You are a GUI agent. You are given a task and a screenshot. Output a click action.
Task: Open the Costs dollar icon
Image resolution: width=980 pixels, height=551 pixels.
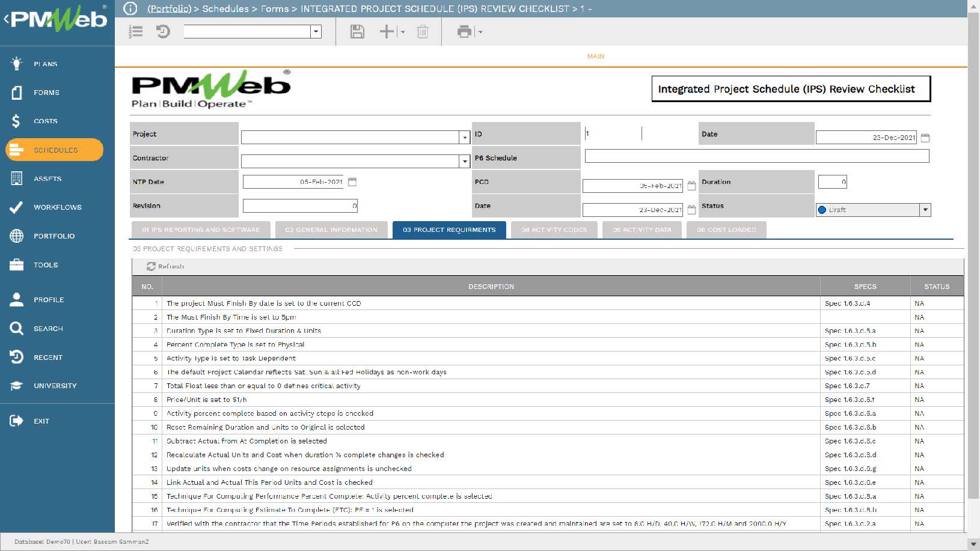click(17, 121)
